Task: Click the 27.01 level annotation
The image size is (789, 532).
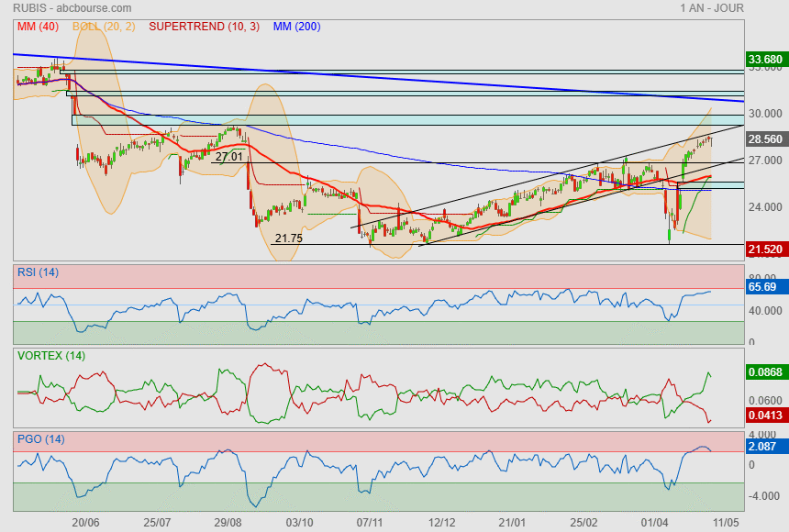Action: click(x=229, y=157)
